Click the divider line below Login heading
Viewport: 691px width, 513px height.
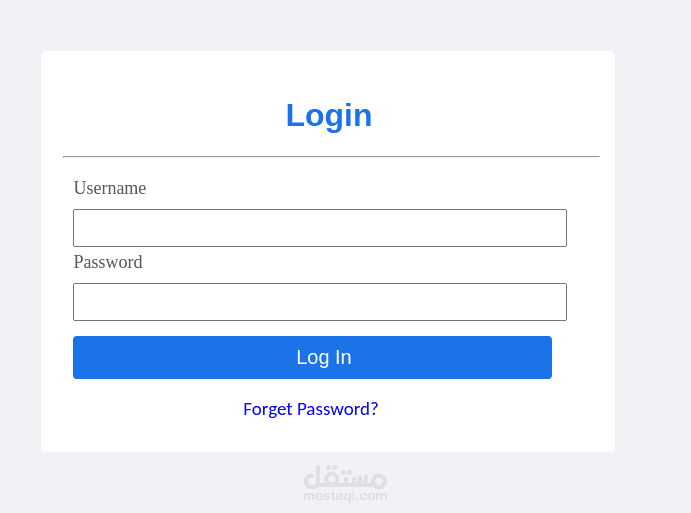(331, 157)
